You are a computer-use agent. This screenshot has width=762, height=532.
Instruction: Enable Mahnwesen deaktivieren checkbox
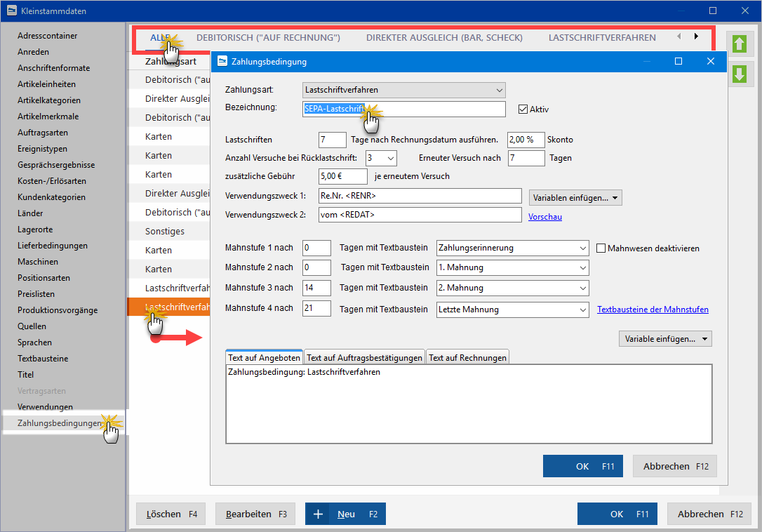601,248
